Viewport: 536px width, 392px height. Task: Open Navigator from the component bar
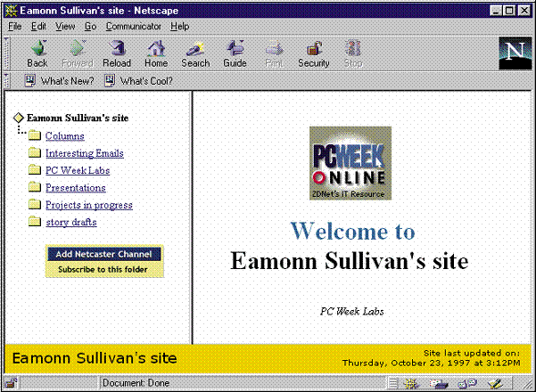click(411, 383)
